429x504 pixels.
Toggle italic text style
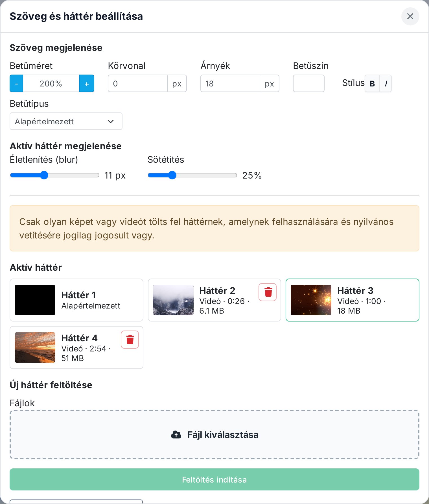(386, 83)
